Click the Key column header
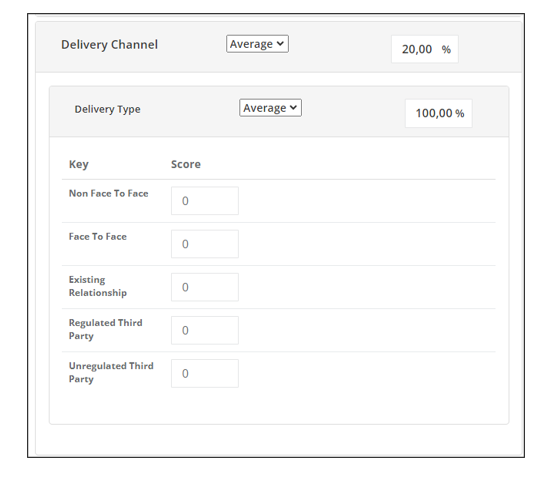559x477 pixels. pyautogui.click(x=79, y=164)
